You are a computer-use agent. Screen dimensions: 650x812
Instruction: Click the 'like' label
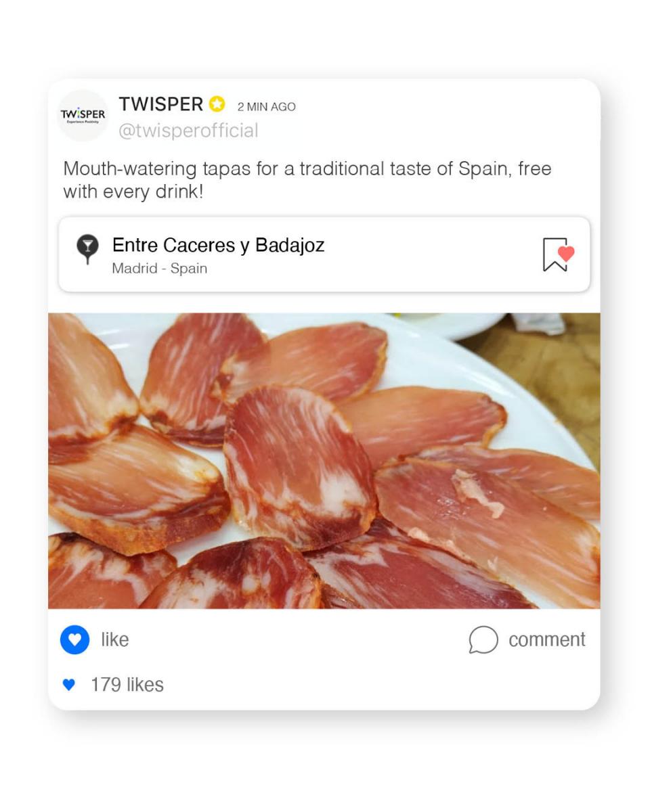click(x=114, y=639)
